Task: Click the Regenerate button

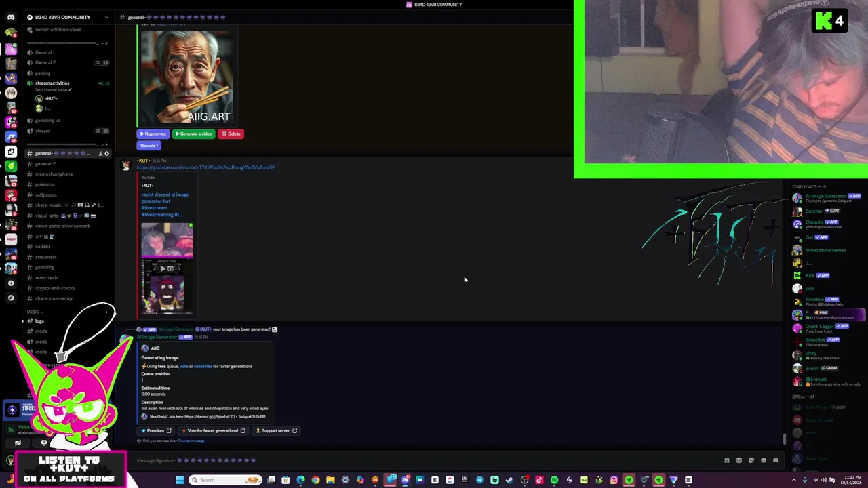Action: click(x=153, y=134)
